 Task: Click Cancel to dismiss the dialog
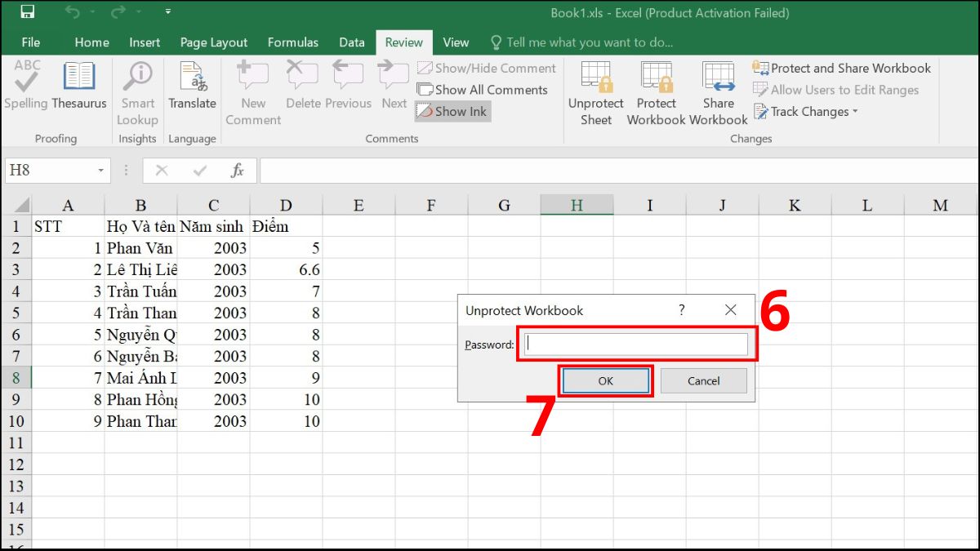point(703,380)
